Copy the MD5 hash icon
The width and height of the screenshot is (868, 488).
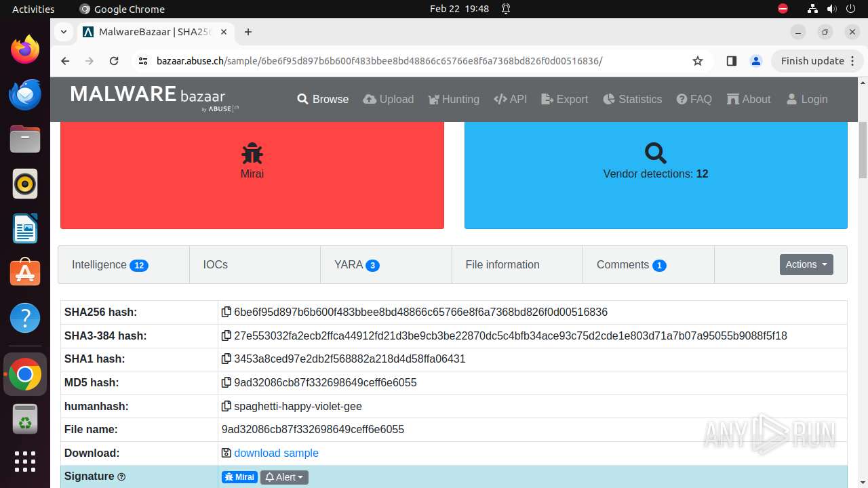(226, 382)
